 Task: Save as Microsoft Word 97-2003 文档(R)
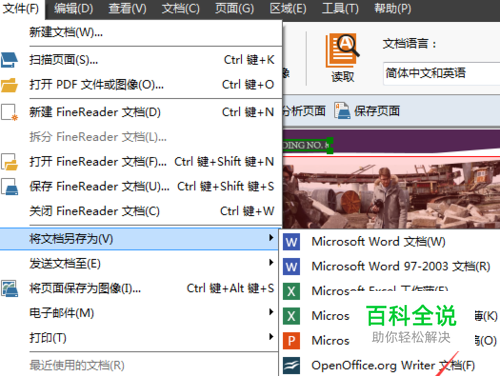[x=390, y=267]
